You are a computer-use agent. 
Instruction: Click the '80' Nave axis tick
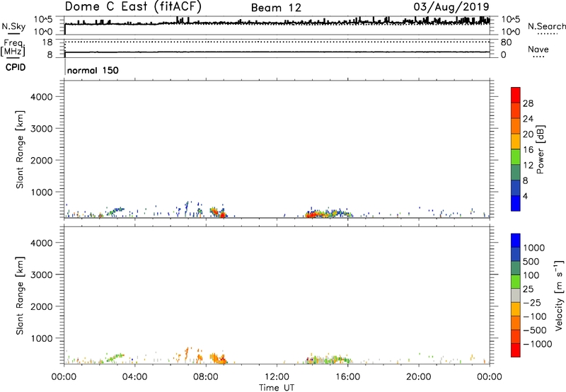point(506,42)
